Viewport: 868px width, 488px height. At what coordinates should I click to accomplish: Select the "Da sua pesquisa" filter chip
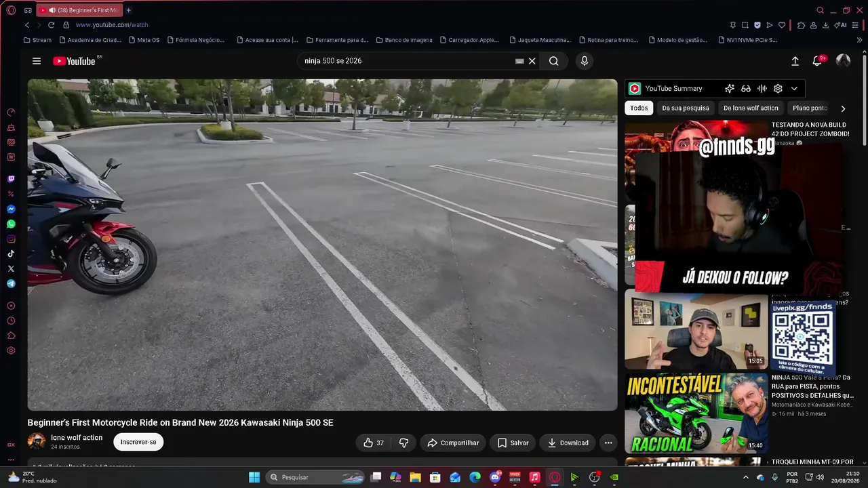click(x=686, y=108)
